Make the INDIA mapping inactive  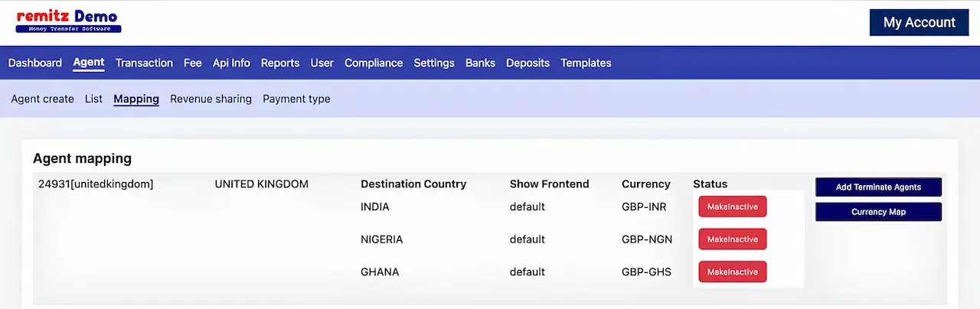(x=732, y=207)
